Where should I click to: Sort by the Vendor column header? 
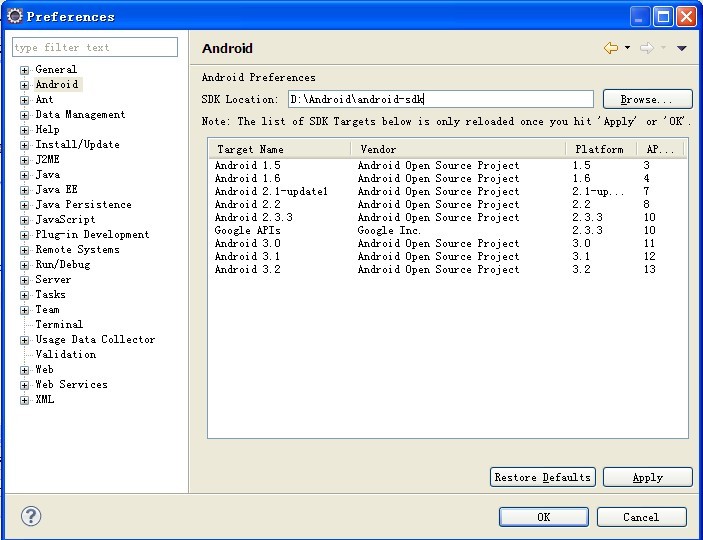(458, 149)
